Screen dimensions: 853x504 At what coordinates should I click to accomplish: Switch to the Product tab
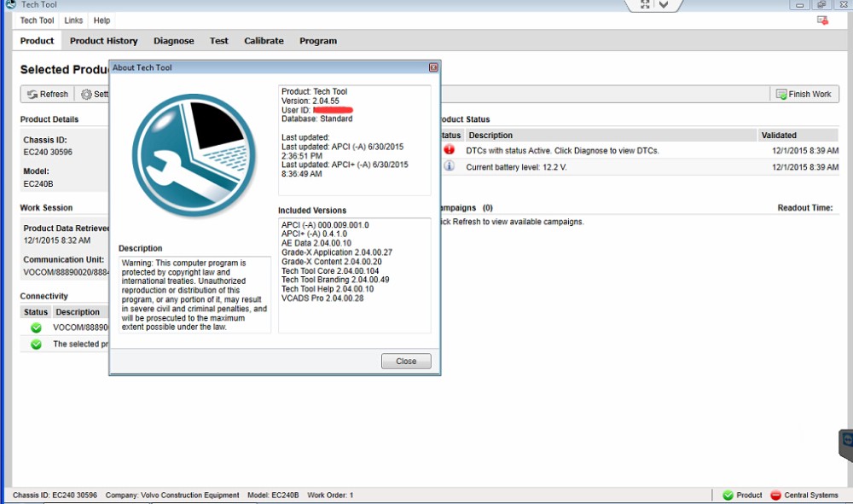click(x=37, y=41)
